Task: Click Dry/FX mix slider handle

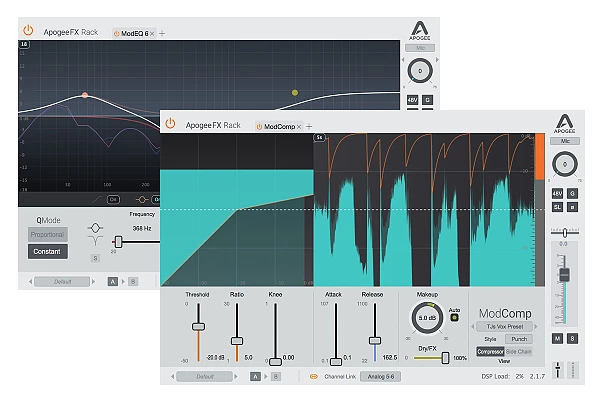Action: [x=445, y=358]
